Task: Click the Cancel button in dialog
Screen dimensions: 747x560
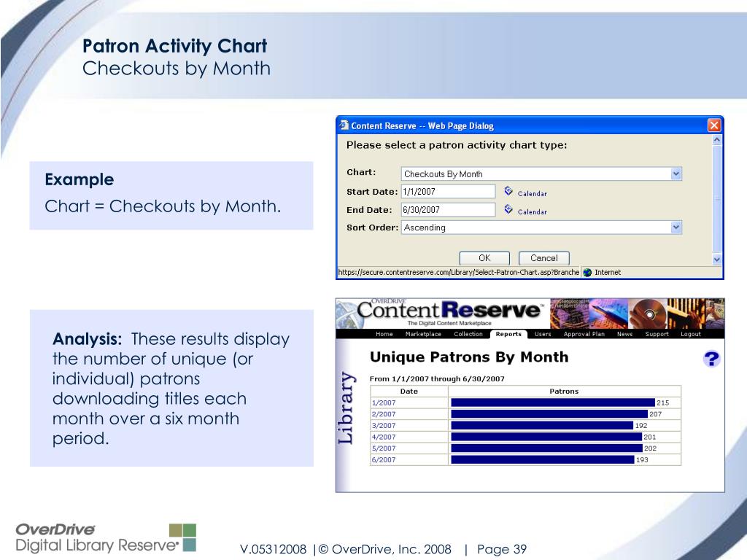Action: pyautogui.click(x=543, y=258)
